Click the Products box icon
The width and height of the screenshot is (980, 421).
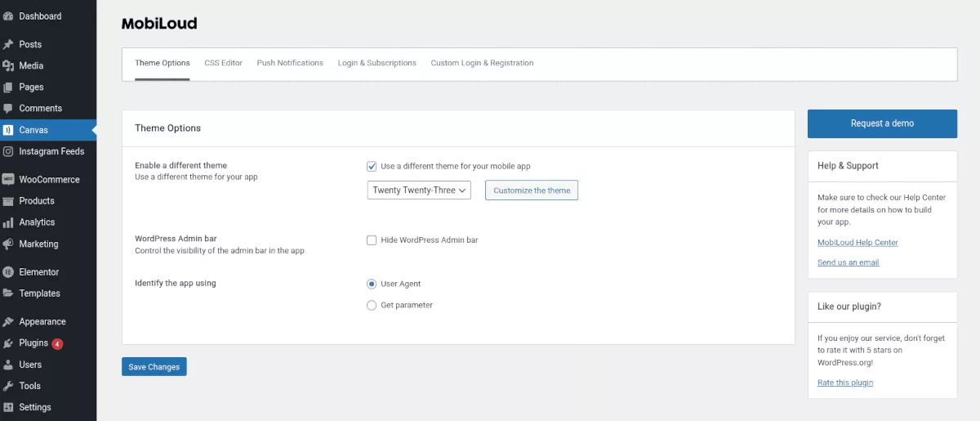[8, 200]
